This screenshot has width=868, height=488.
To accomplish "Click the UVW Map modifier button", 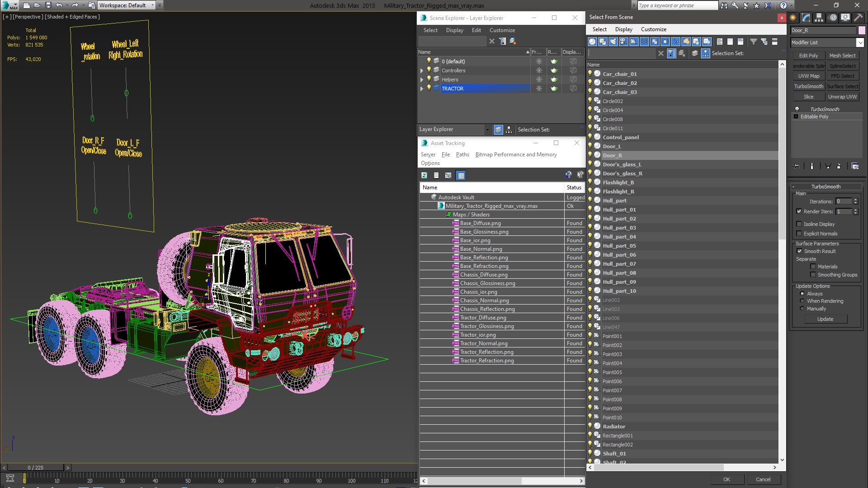I will point(808,76).
